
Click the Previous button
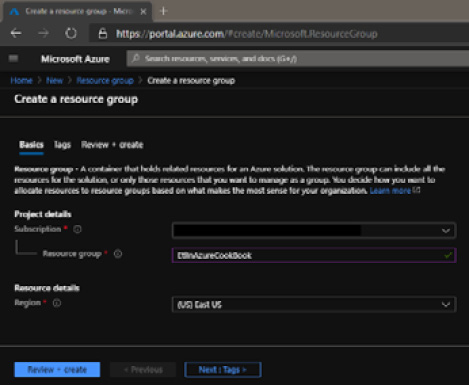coord(143,370)
